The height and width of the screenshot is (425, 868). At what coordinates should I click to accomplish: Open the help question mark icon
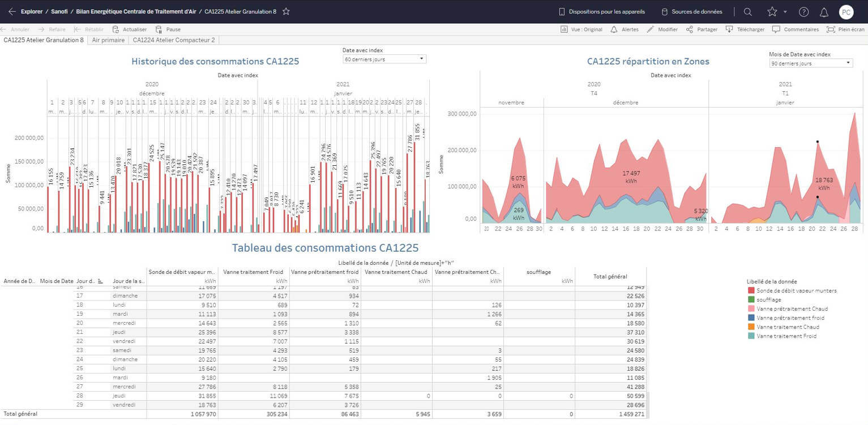803,12
